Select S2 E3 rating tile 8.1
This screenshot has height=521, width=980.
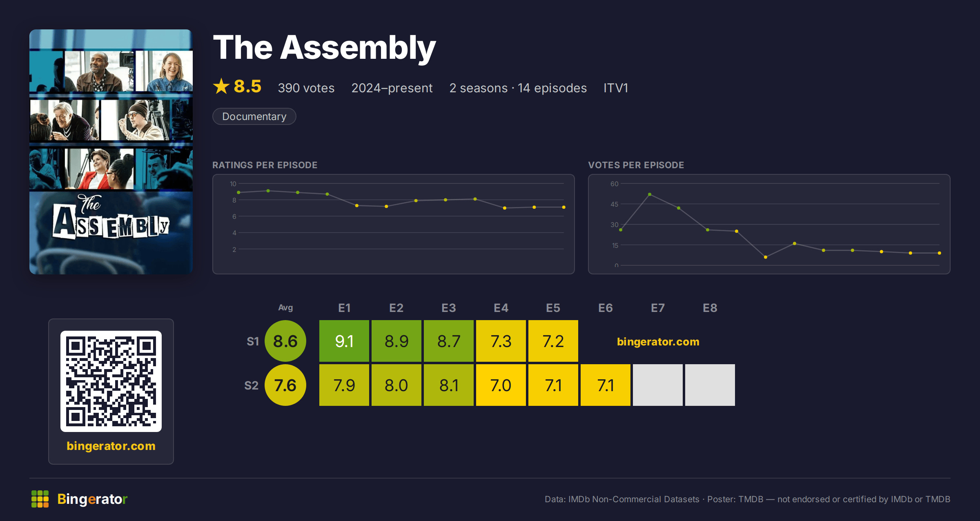point(449,385)
